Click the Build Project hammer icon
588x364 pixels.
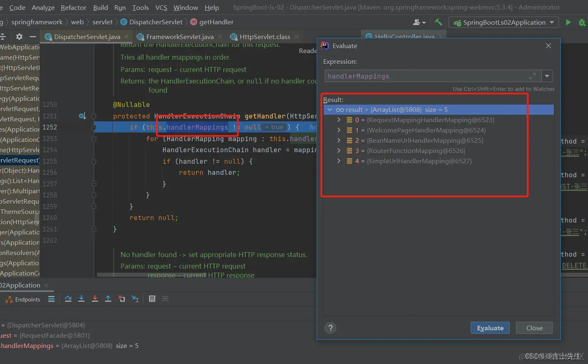click(438, 22)
